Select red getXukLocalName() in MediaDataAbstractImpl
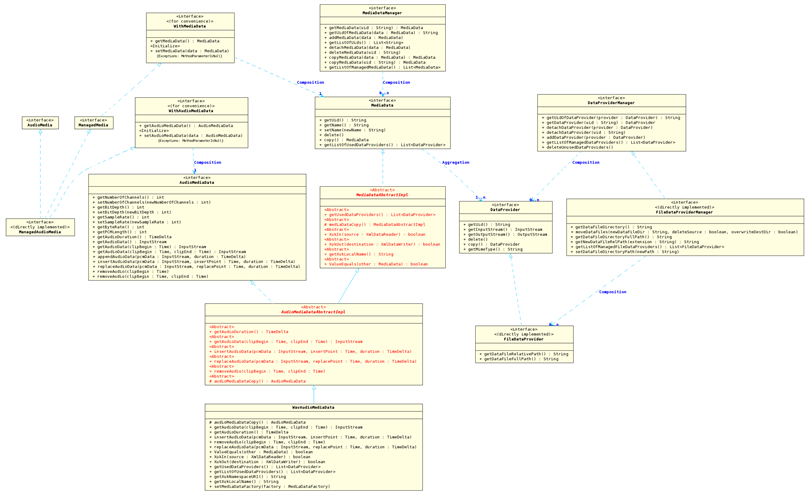This screenshot has height=494, width=809. 359,254
